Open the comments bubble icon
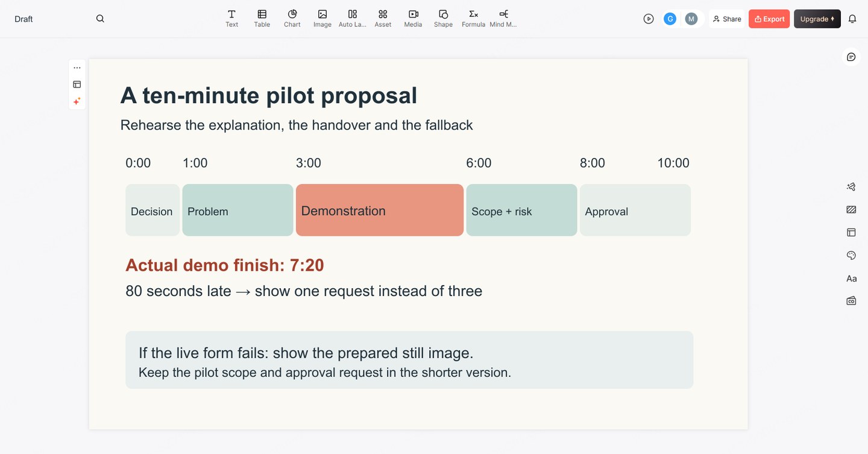868x454 pixels. (x=851, y=57)
